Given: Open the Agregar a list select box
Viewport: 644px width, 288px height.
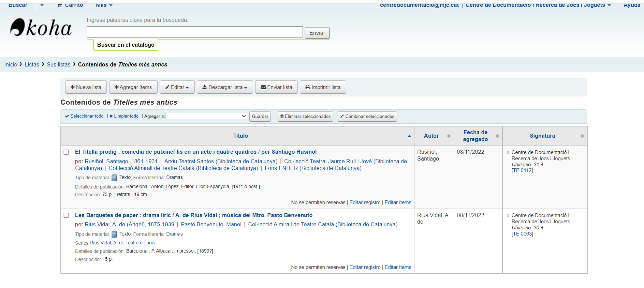Looking at the screenshot, I should pyautogui.click(x=206, y=116).
